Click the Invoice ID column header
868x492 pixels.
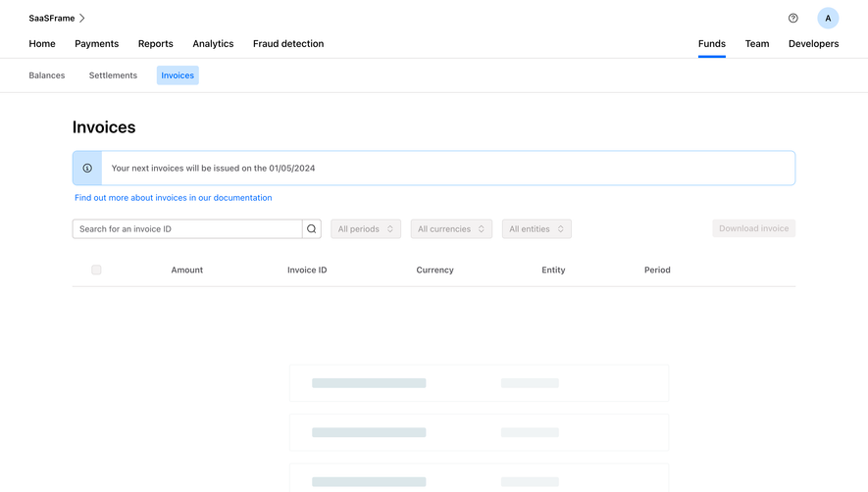pos(307,270)
